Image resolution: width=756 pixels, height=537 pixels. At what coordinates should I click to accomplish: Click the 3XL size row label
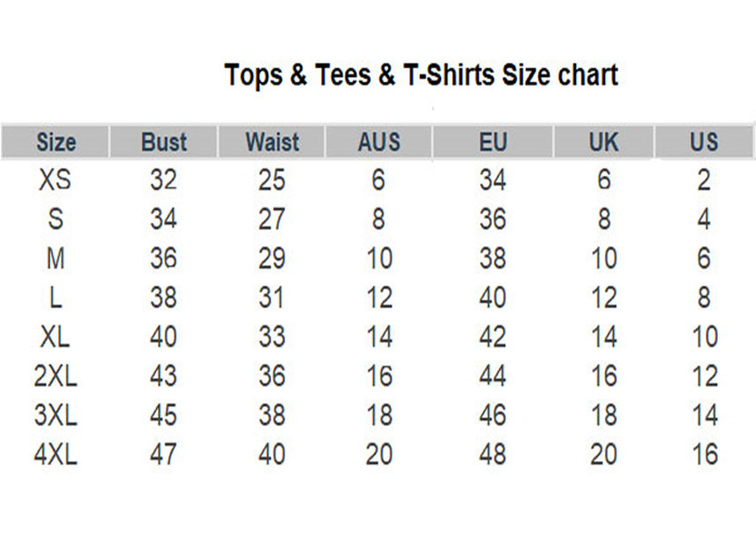56,415
